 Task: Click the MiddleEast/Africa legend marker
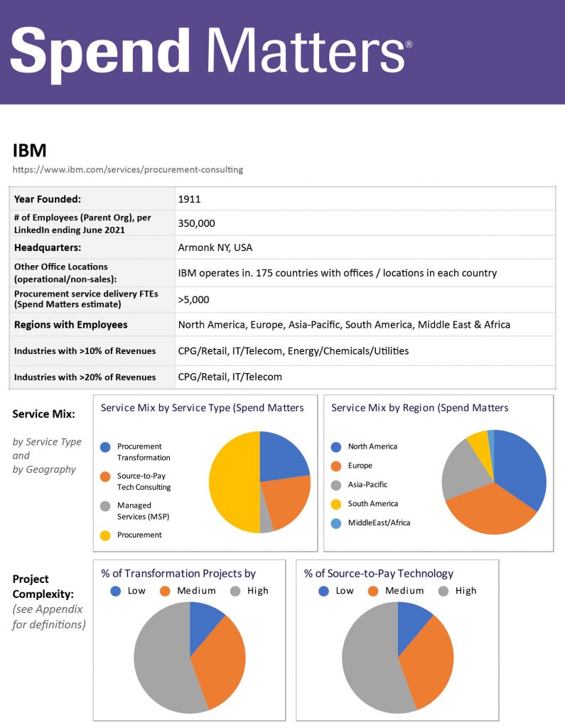click(x=336, y=523)
